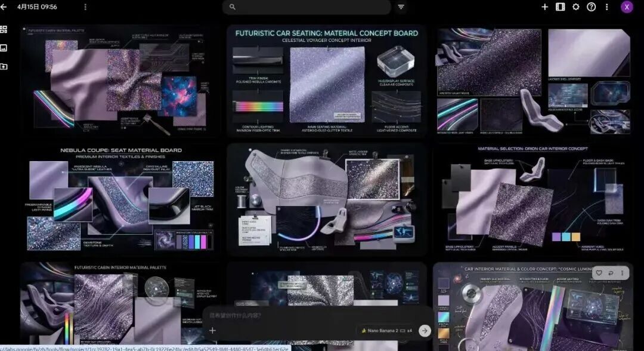Open the scene builder filmstrip icon
Screen dimensions: 644x351
[x=560, y=7]
